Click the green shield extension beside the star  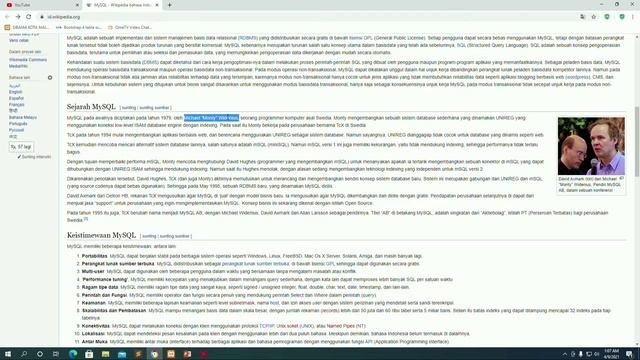[x=607, y=17]
